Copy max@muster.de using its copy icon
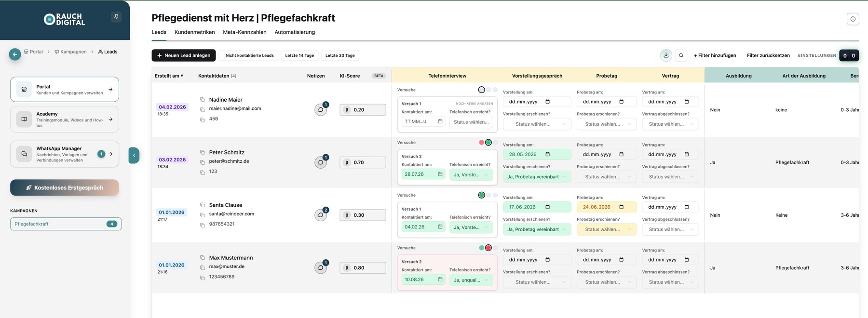The height and width of the screenshot is (318, 868). (x=203, y=267)
